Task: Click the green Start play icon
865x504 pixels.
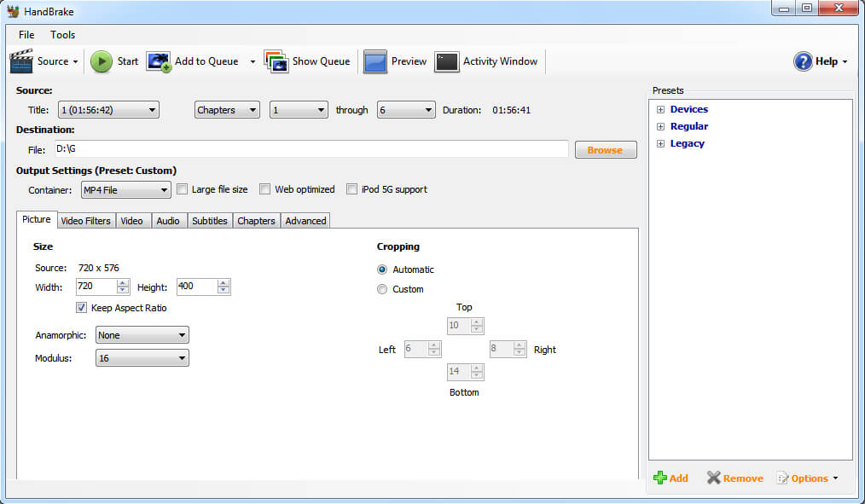Action: tap(102, 61)
